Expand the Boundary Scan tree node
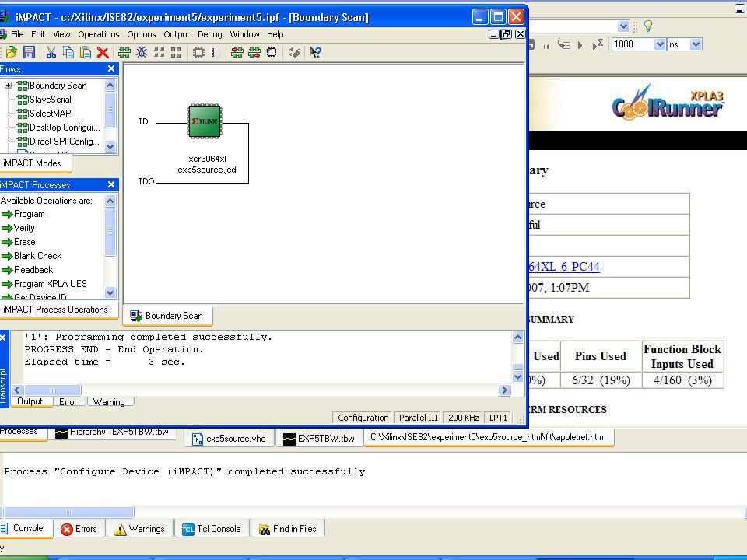This screenshot has width=747, height=560. (8, 86)
